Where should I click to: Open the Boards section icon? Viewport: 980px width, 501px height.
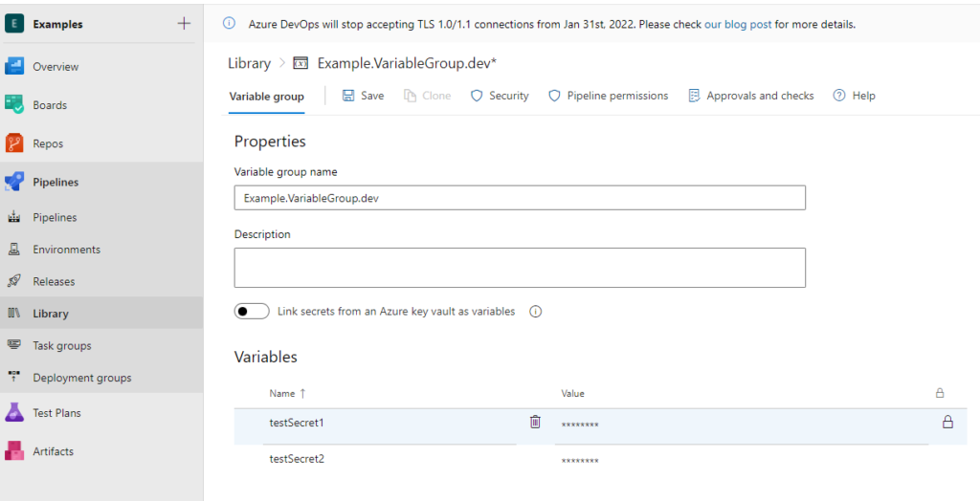click(x=14, y=104)
